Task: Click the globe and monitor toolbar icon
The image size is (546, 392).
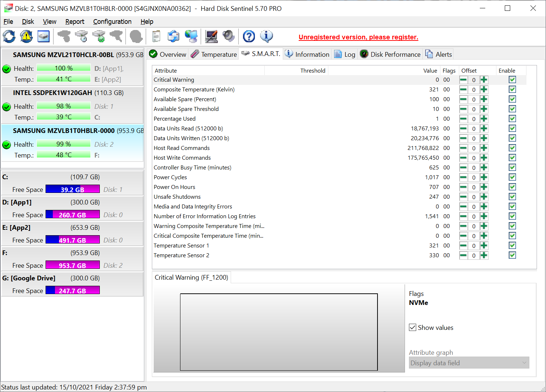Action: 191,36
